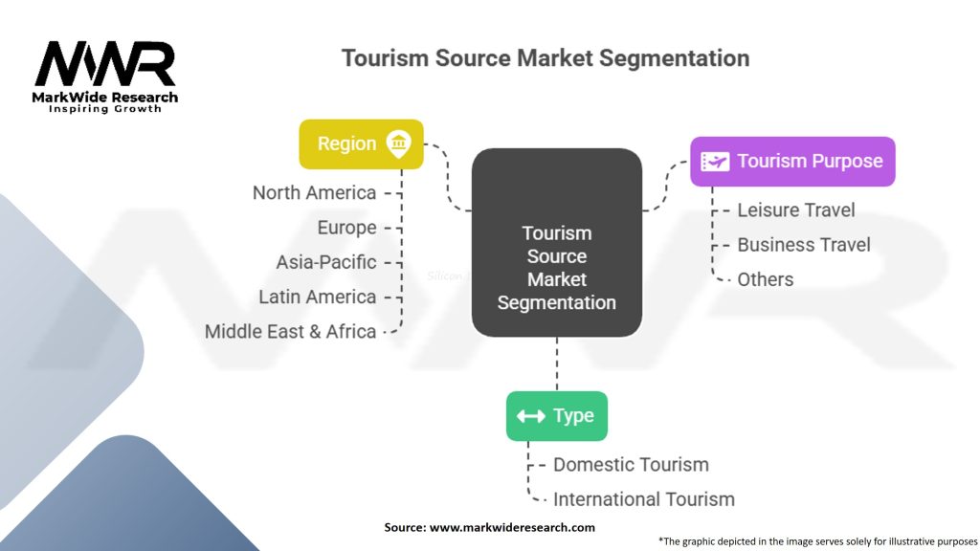Click the Tourism Source Market Segmentation heading
Viewport: 980px width, 551px height.
tap(546, 57)
